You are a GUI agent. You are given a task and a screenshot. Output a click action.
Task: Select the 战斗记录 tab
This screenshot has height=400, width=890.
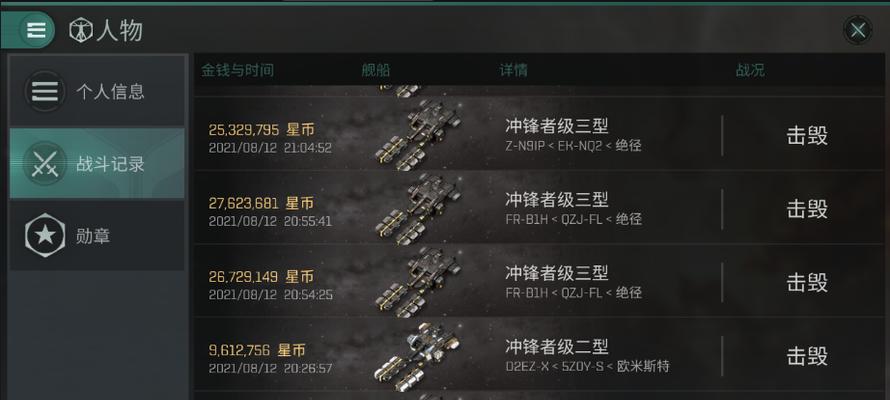pyautogui.click(x=97, y=163)
